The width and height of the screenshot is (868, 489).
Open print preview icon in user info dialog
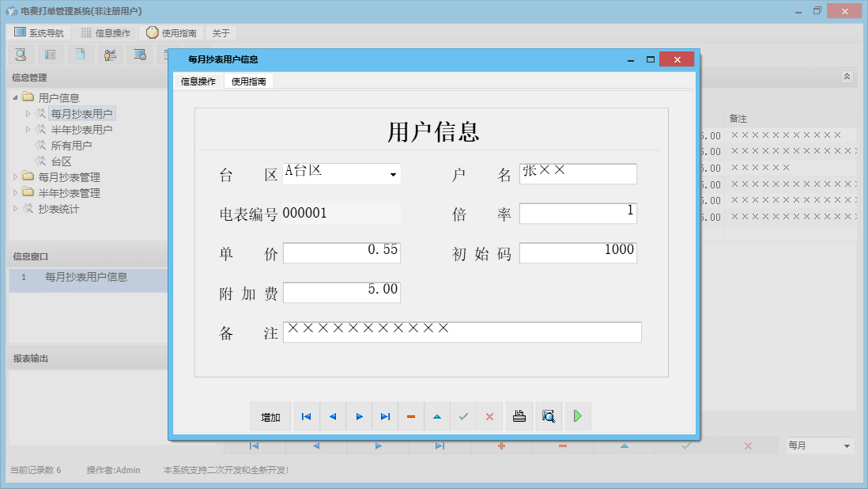click(x=549, y=416)
